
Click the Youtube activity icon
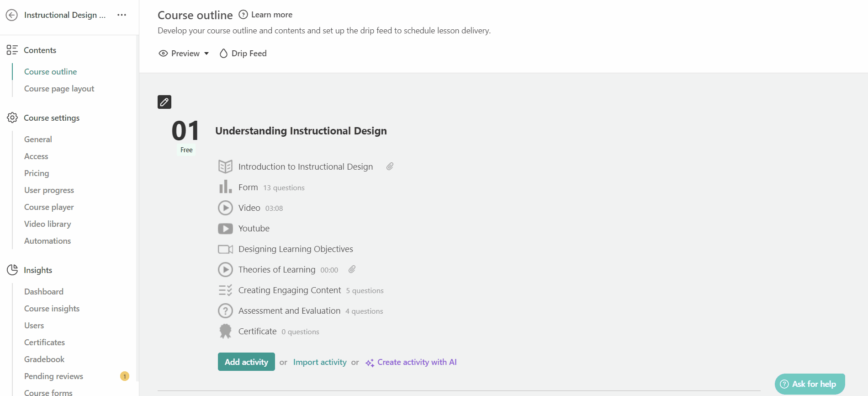click(225, 228)
